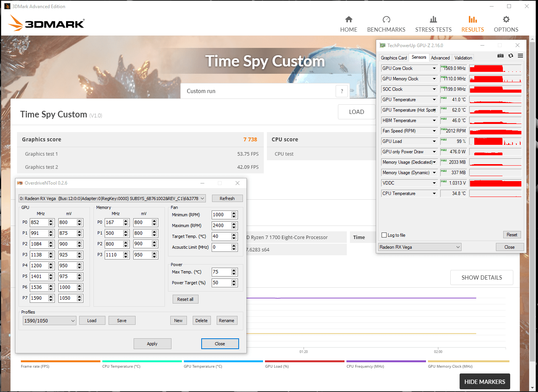This screenshot has height=392, width=538.
Task: Click HIDE MARKERS button
Action: point(485,382)
